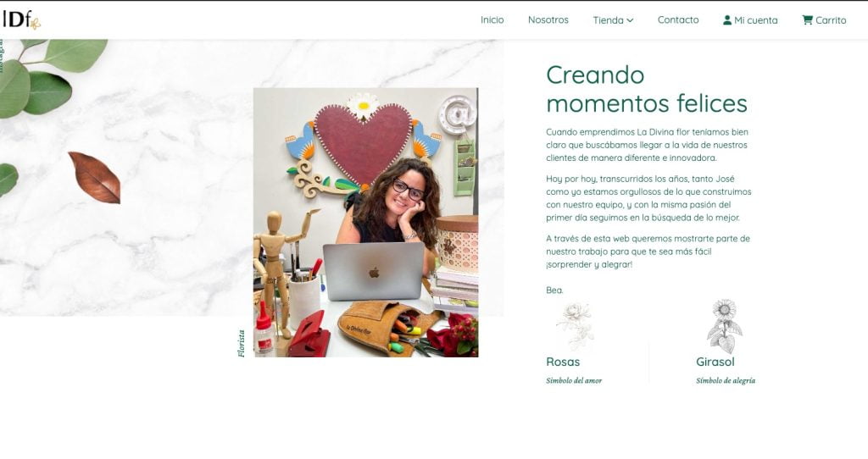The height and width of the screenshot is (459, 868).
Task: Navigate to the Contacto page
Action: point(678,20)
